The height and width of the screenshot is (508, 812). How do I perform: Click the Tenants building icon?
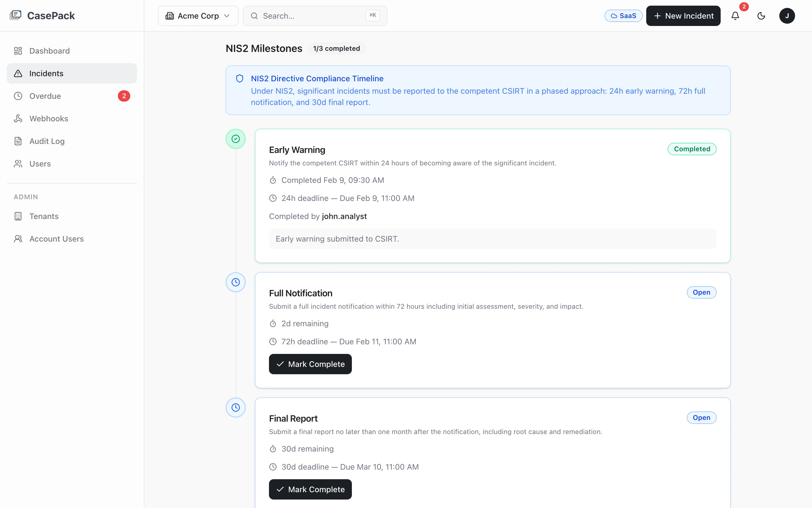[18, 216]
